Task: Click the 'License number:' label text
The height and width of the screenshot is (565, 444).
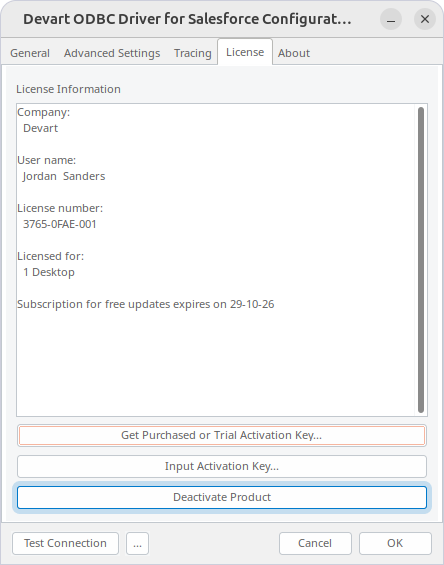Action: point(60,208)
